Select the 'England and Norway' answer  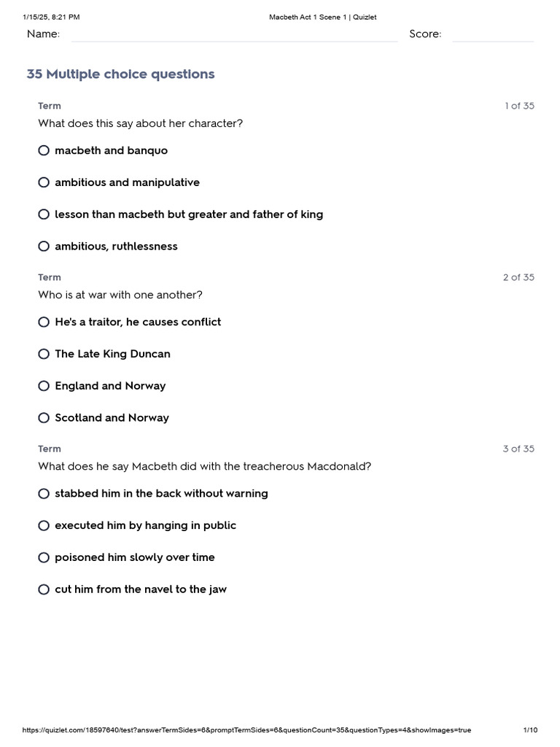click(x=44, y=386)
